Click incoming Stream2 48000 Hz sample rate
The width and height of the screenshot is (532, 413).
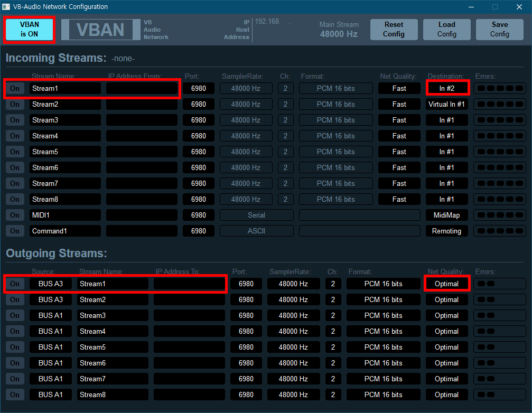[x=246, y=104]
